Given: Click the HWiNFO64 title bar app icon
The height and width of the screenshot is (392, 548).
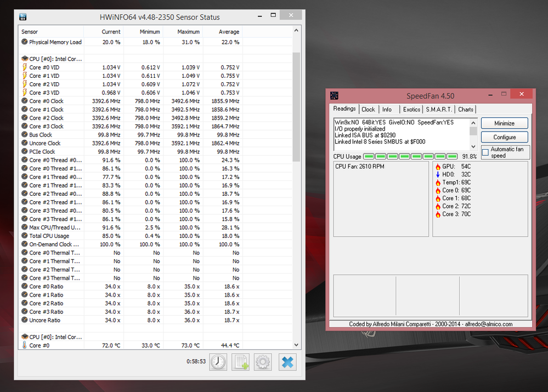Looking at the screenshot, I should pos(22,17).
